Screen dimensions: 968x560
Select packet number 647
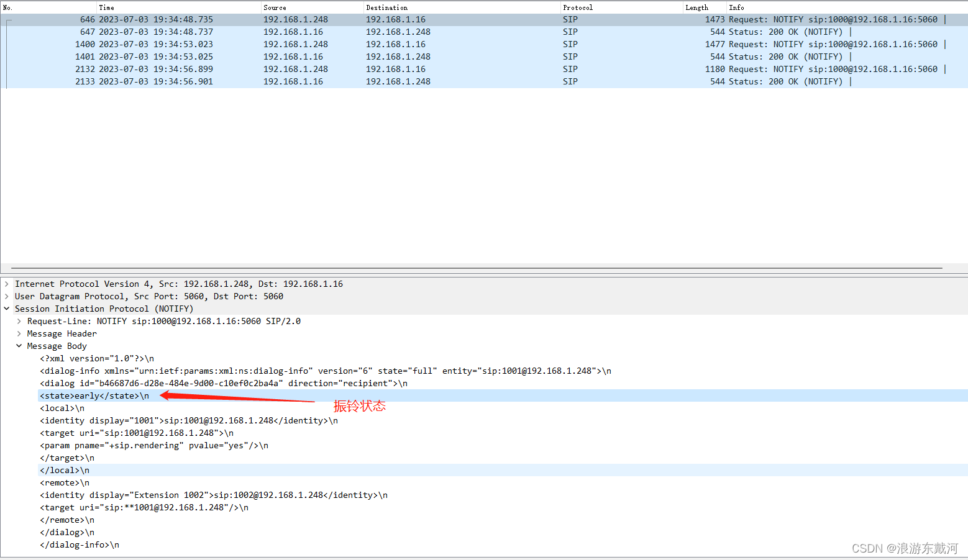[x=484, y=32]
